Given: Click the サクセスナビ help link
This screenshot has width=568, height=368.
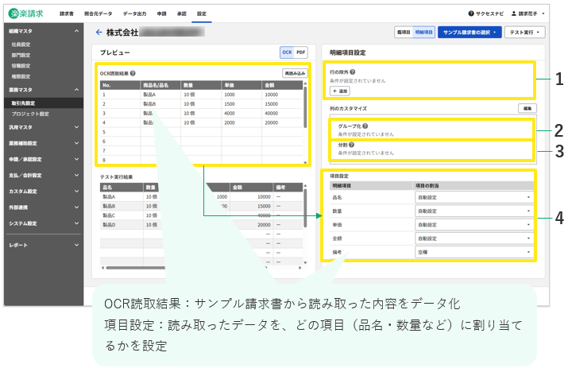Looking at the screenshot, I should click(486, 13).
